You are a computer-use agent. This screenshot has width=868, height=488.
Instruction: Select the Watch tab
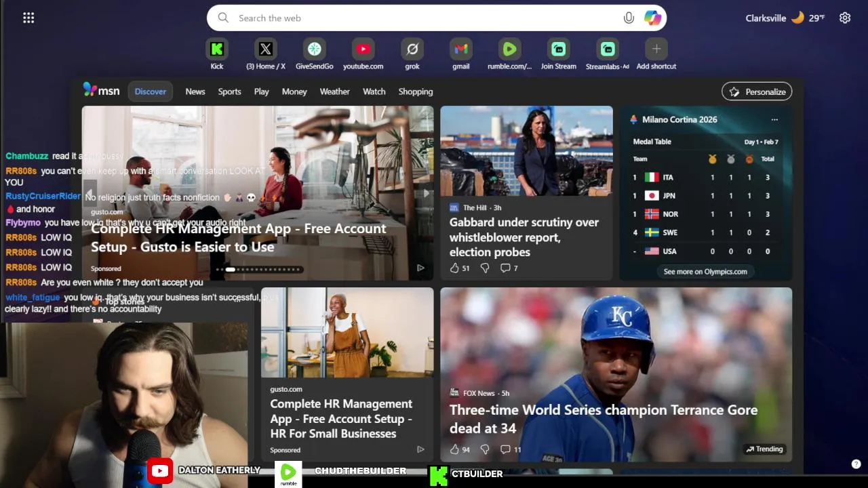374,91
